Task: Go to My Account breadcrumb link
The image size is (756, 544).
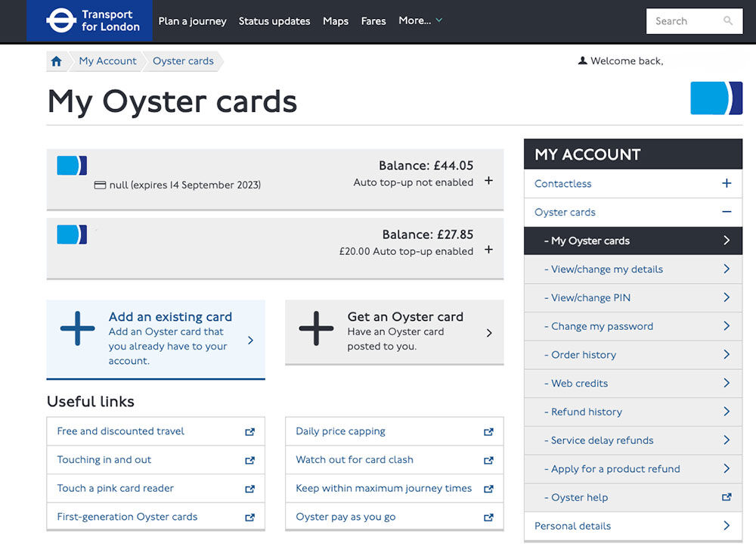Action: tap(107, 61)
